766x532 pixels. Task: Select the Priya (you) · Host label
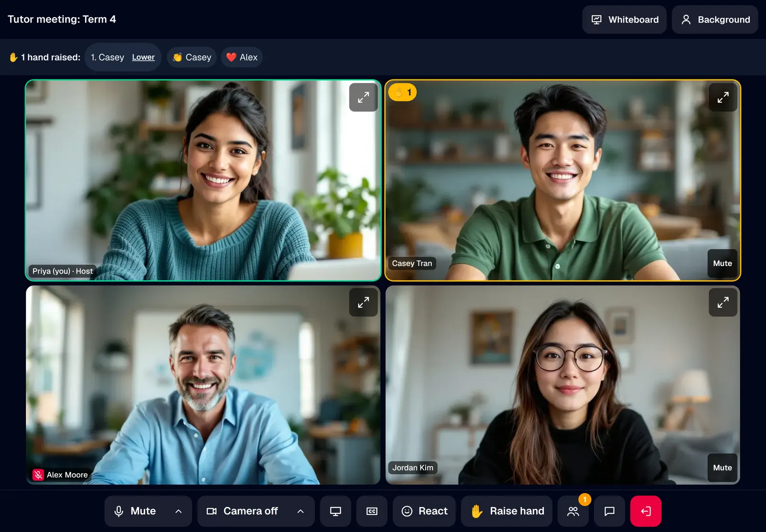click(63, 271)
